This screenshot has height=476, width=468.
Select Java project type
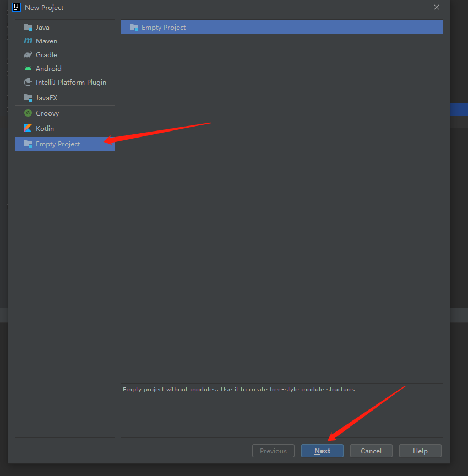(x=65, y=28)
